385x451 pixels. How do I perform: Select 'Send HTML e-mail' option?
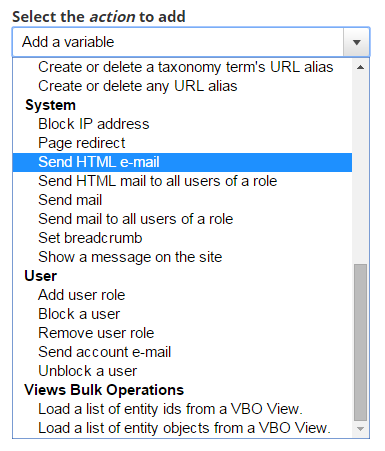(x=182, y=162)
